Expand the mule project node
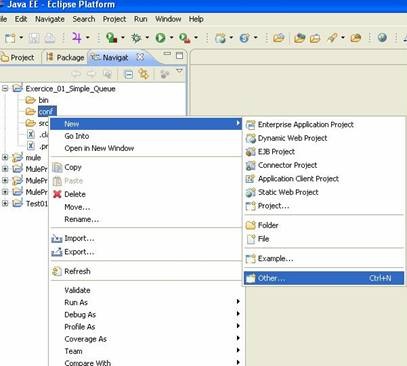The height and width of the screenshot is (366, 407). coord(5,157)
